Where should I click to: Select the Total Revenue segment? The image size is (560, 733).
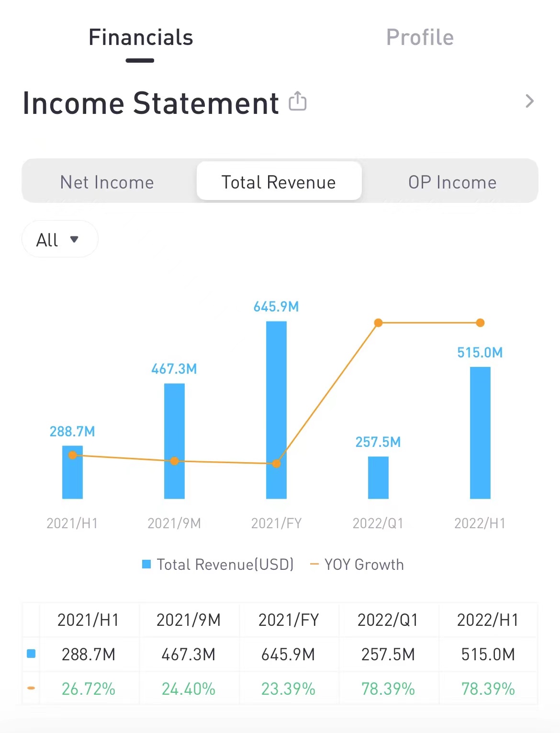pos(279,181)
